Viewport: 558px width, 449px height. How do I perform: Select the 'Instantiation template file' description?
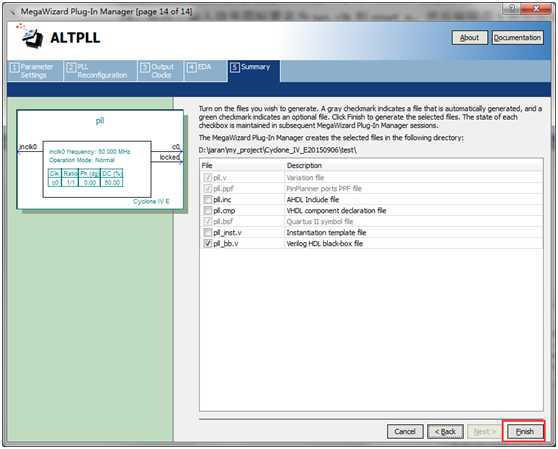click(x=326, y=233)
